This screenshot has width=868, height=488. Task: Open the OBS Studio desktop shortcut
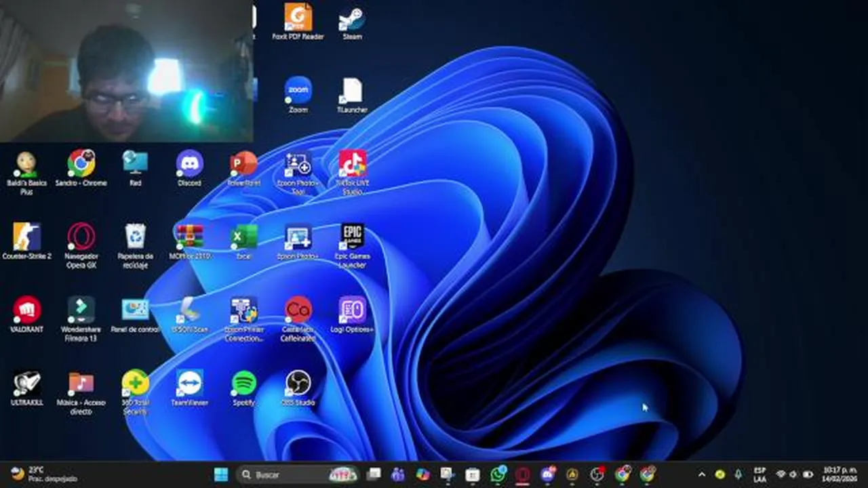click(298, 388)
